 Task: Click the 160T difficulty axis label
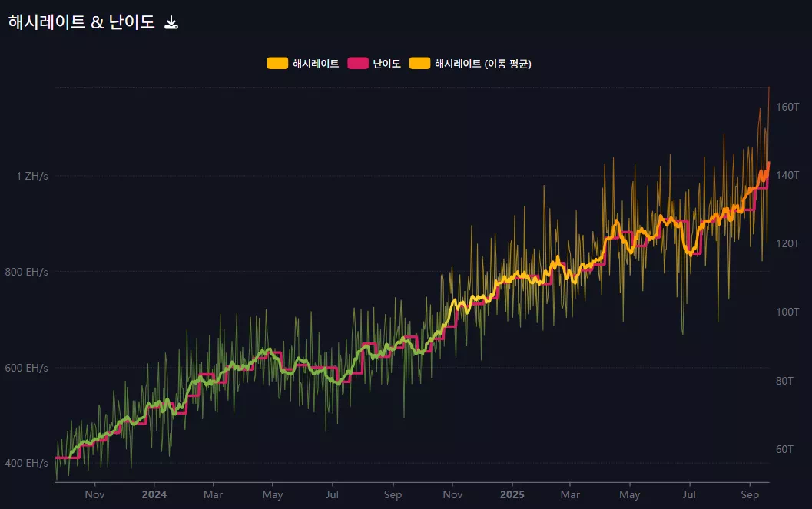[x=787, y=107]
